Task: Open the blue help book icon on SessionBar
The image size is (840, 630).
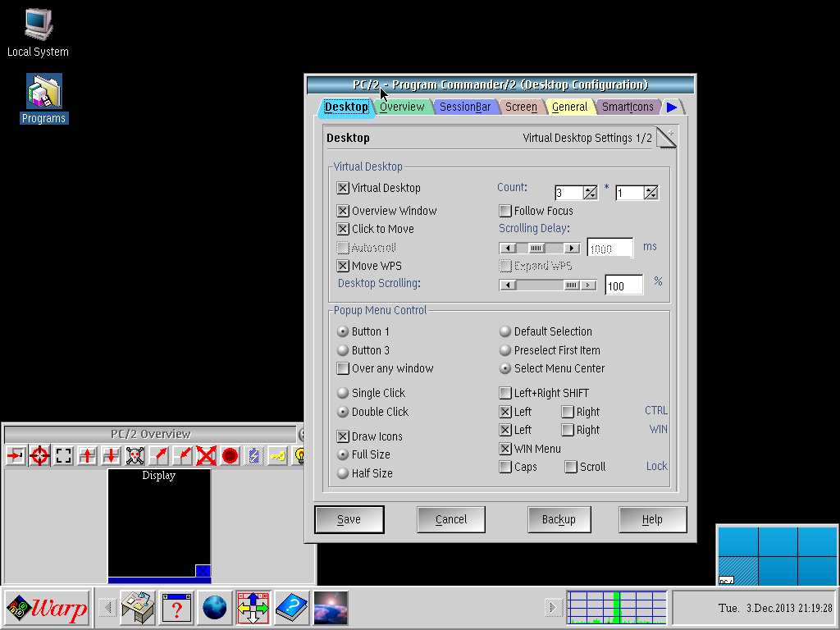Action: click(291, 608)
